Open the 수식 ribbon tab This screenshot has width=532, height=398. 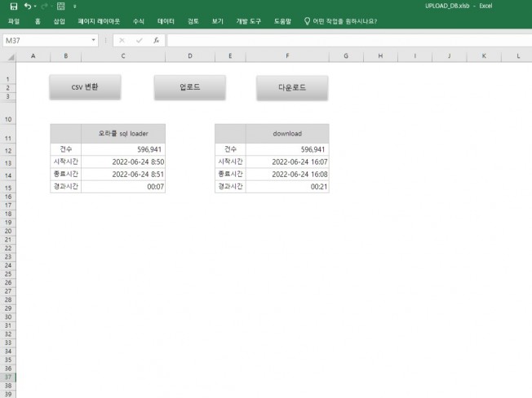[139, 21]
